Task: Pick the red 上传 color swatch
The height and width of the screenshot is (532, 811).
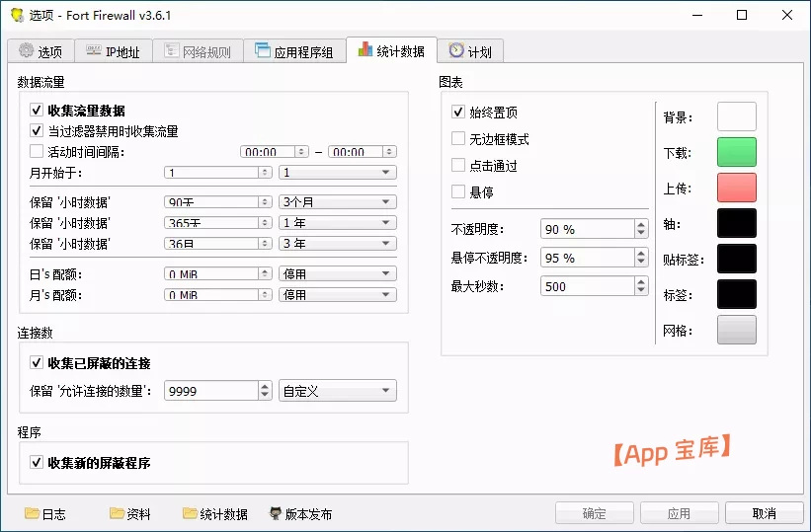Action: 737,188
